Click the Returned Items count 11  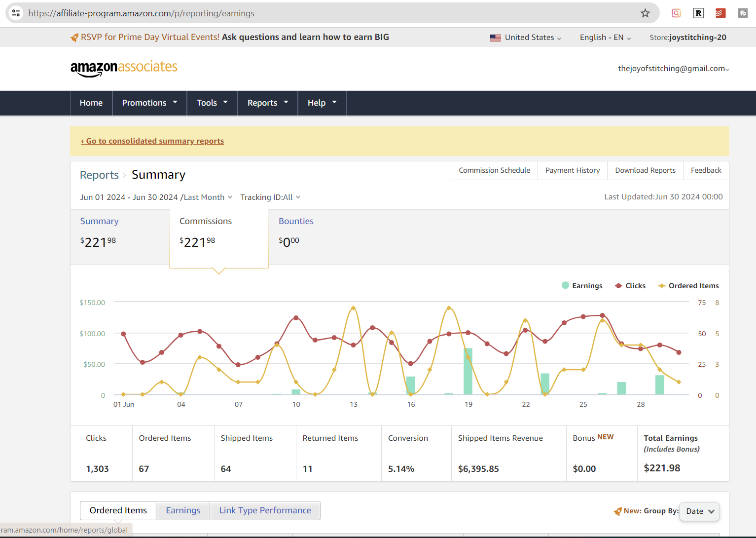pyautogui.click(x=307, y=469)
